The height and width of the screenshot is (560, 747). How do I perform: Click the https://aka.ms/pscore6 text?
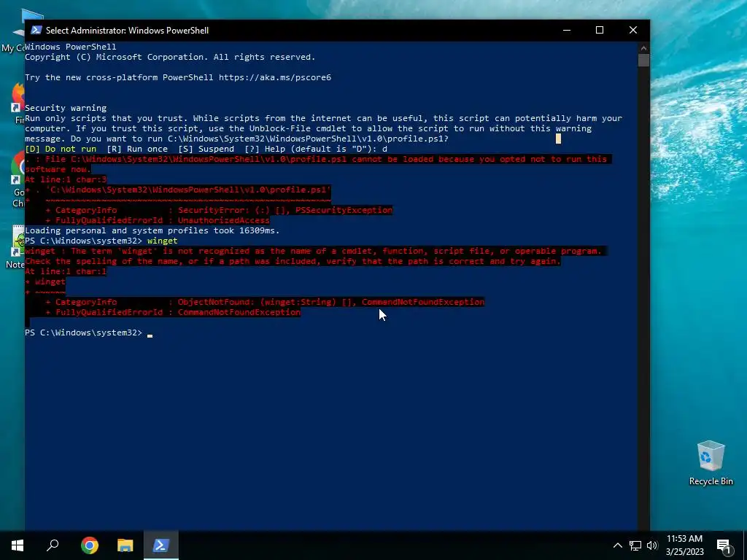tap(275, 77)
